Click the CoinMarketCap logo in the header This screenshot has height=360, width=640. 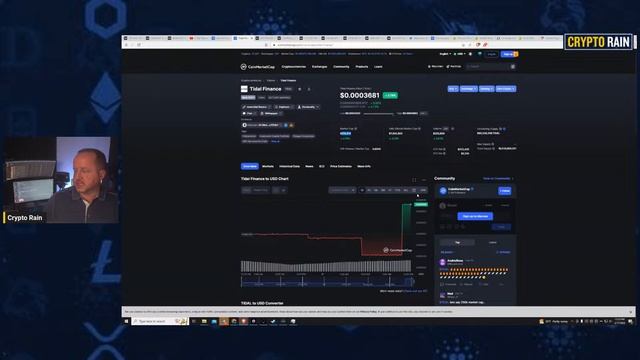click(x=258, y=67)
